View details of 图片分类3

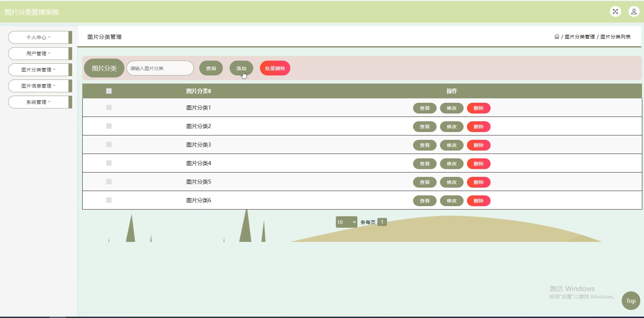tap(425, 145)
